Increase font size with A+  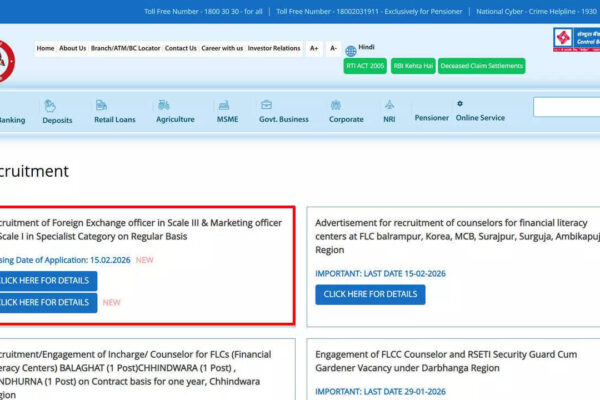pyautogui.click(x=314, y=48)
